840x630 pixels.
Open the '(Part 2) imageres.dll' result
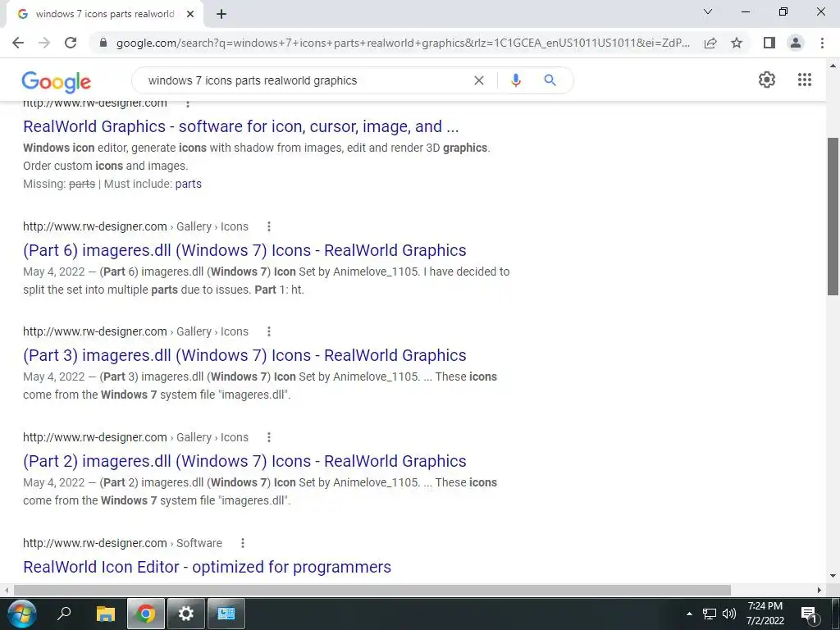244,461
